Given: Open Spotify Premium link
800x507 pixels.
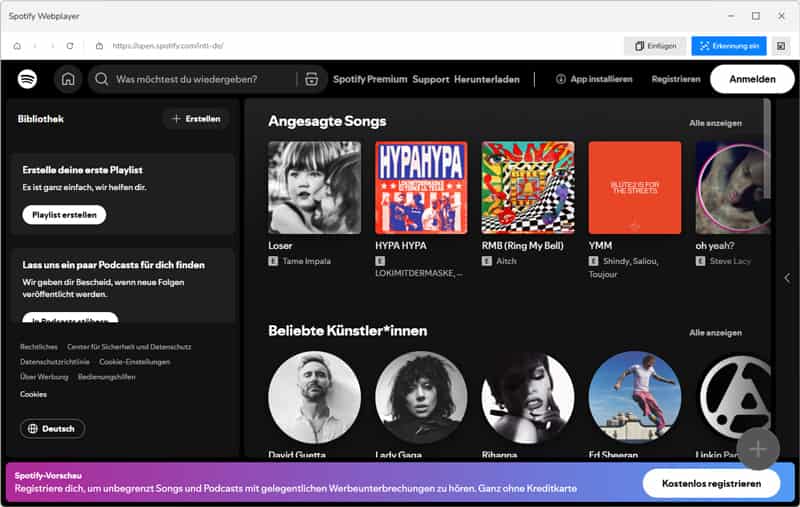Looking at the screenshot, I should pyautogui.click(x=370, y=79).
